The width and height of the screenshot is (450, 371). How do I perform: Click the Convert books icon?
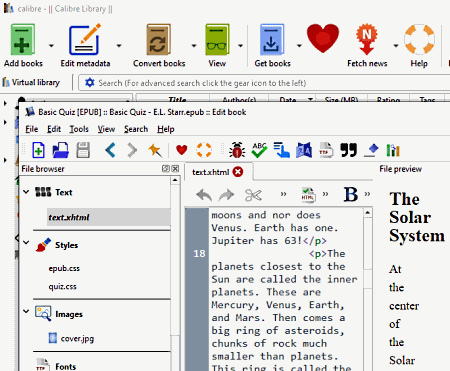click(x=159, y=39)
